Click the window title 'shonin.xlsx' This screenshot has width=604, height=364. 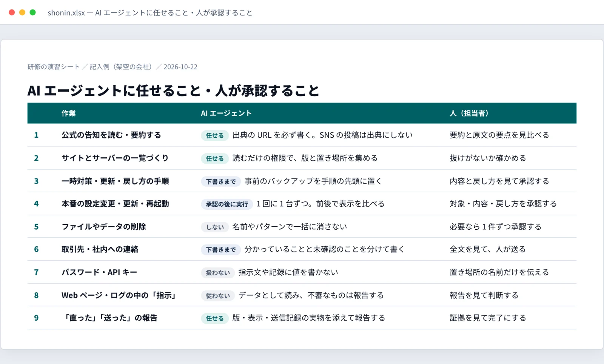[66, 13]
